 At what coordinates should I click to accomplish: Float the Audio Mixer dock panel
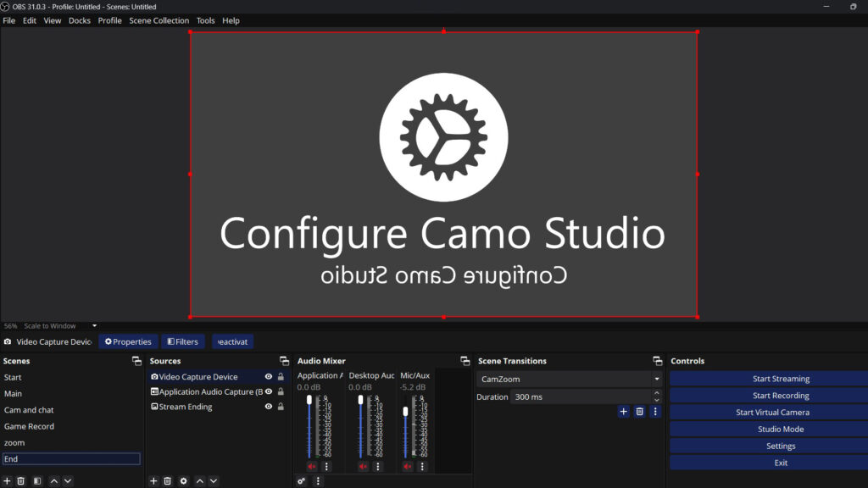(x=465, y=361)
